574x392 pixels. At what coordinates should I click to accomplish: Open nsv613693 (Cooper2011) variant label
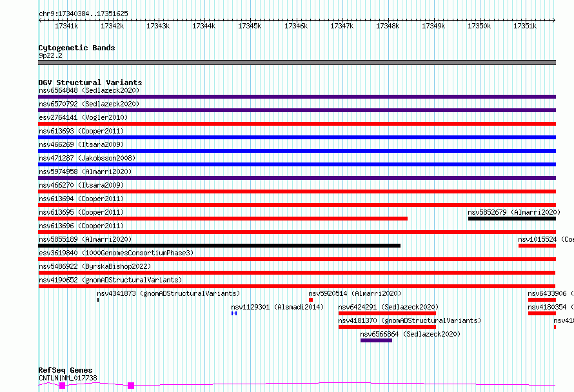point(81,131)
